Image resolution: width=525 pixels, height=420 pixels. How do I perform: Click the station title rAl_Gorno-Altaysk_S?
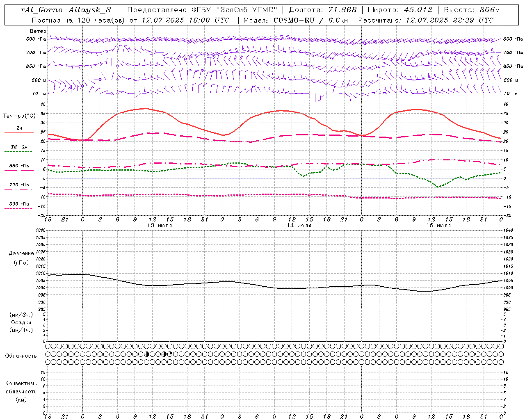(x=66, y=10)
